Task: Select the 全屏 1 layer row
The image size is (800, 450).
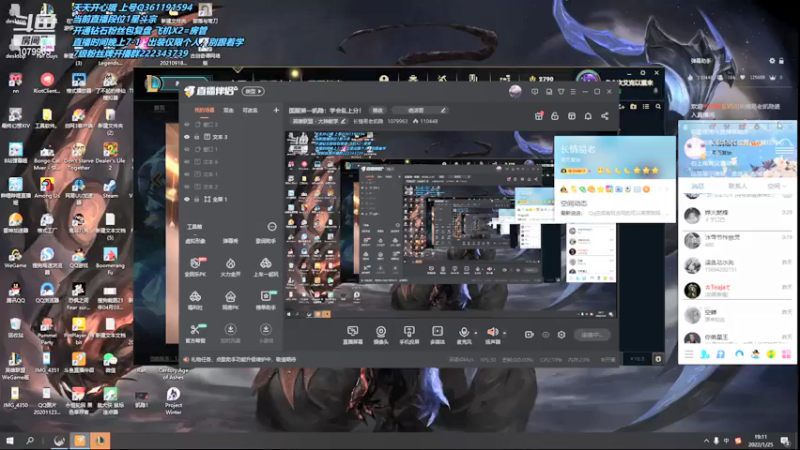Action: (x=231, y=199)
